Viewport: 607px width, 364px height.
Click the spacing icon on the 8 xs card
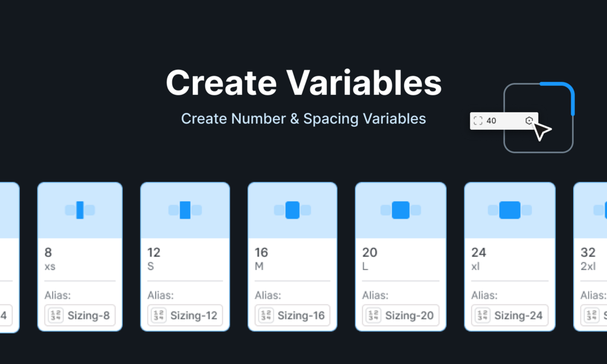click(x=80, y=210)
